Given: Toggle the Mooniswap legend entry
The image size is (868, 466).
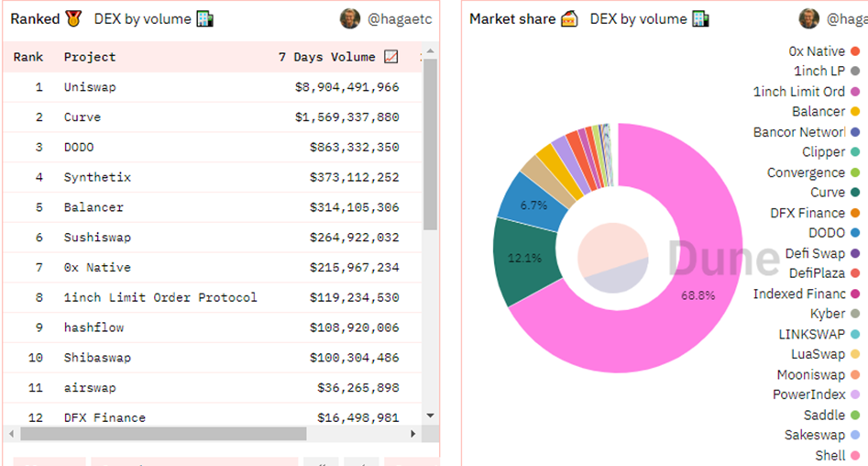Looking at the screenshot, I should (818, 375).
